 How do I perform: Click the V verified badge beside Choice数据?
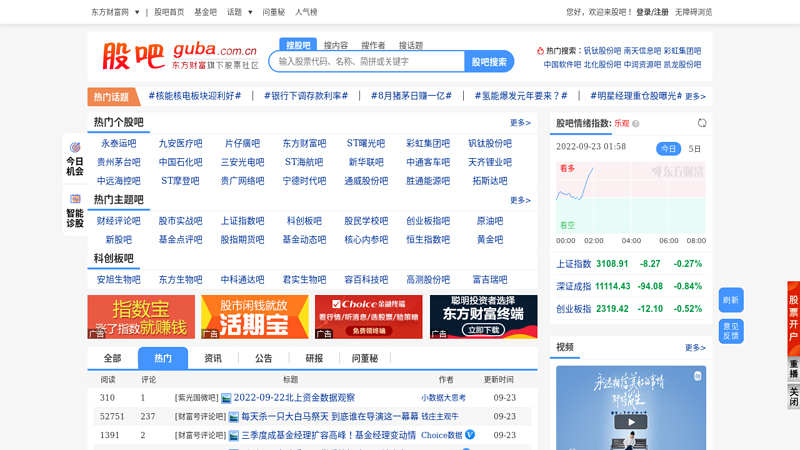tap(470, 435)
